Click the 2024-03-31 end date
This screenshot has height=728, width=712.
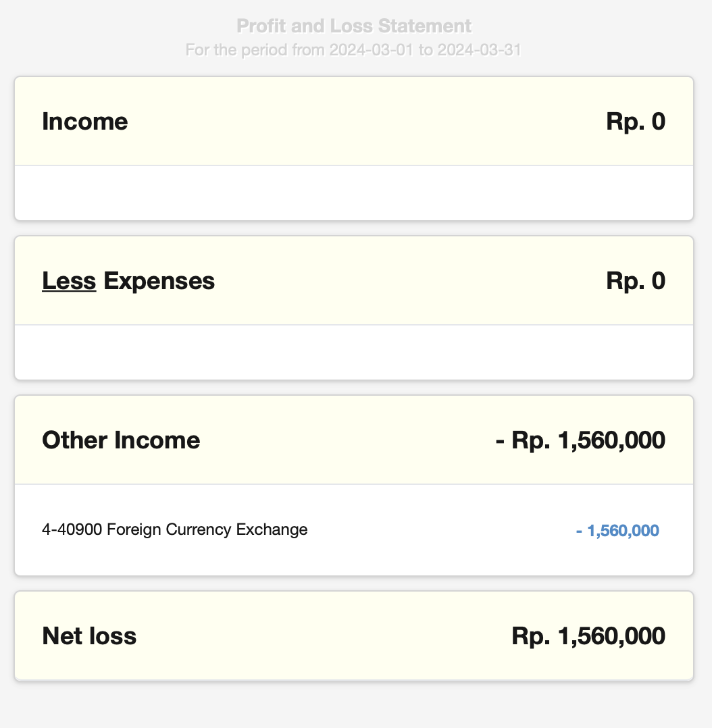point(479,50)
